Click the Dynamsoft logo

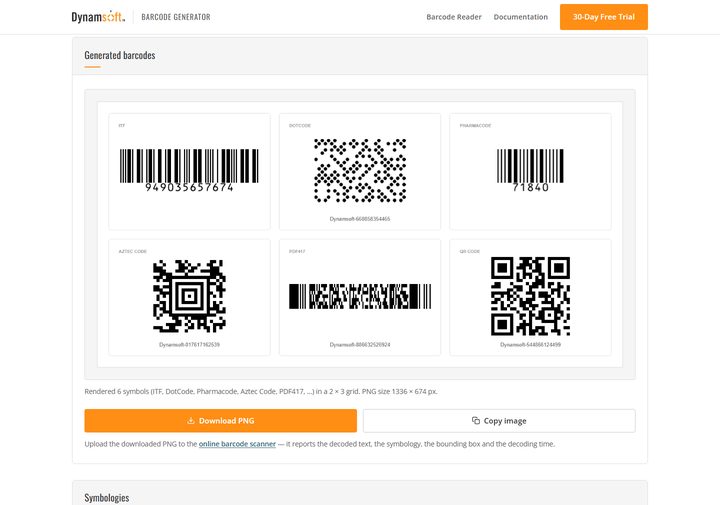pos(98,17)
